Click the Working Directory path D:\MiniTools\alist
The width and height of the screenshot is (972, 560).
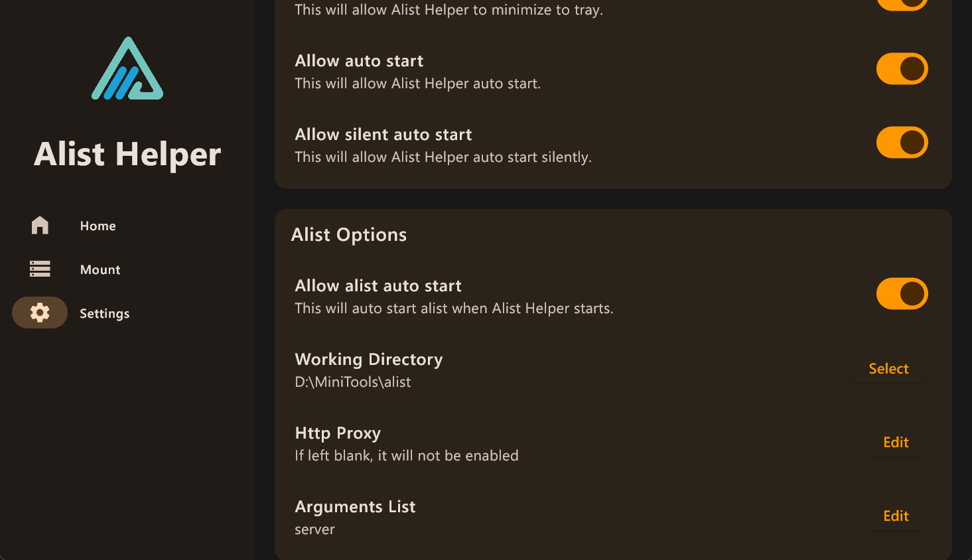(x=353, y=382)
